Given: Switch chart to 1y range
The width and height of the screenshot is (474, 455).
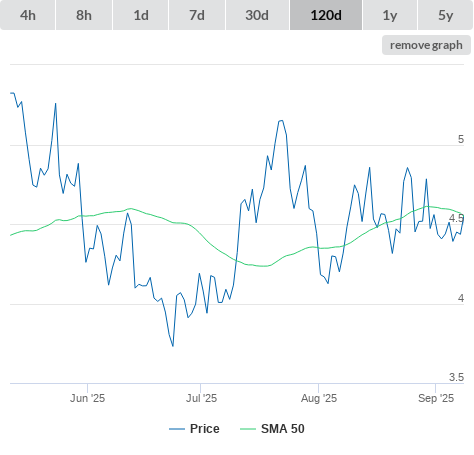Looking at the screenshot, I should pos(390,15).
